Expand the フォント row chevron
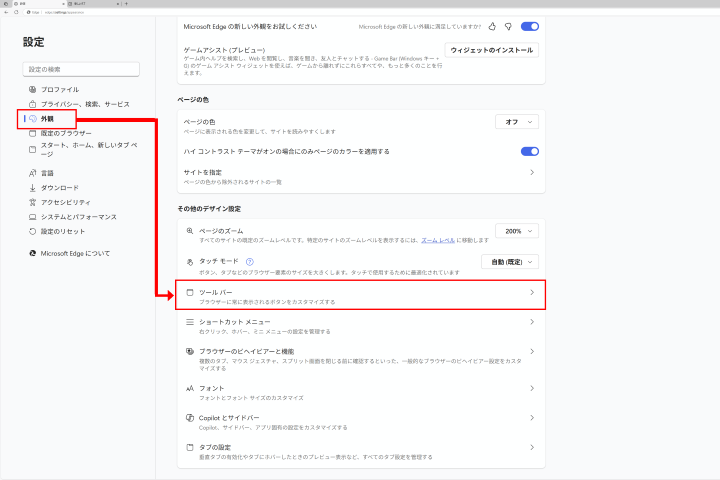 532,388
